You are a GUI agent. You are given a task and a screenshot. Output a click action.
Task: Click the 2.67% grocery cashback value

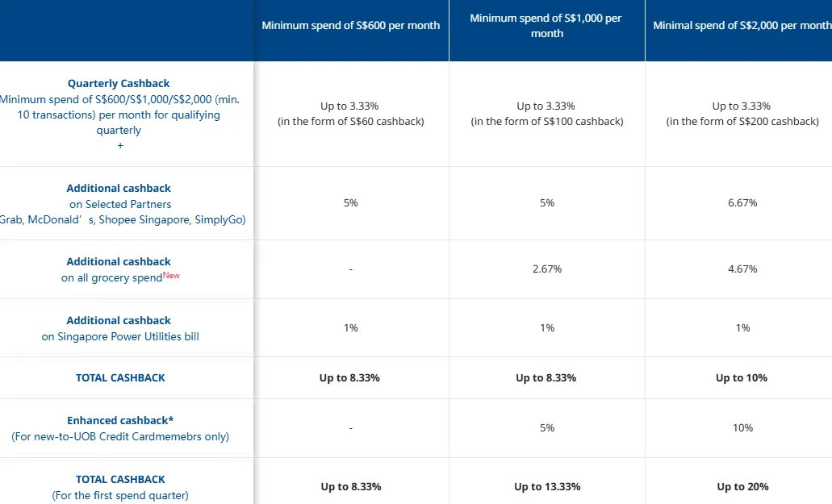pos(546,269)
